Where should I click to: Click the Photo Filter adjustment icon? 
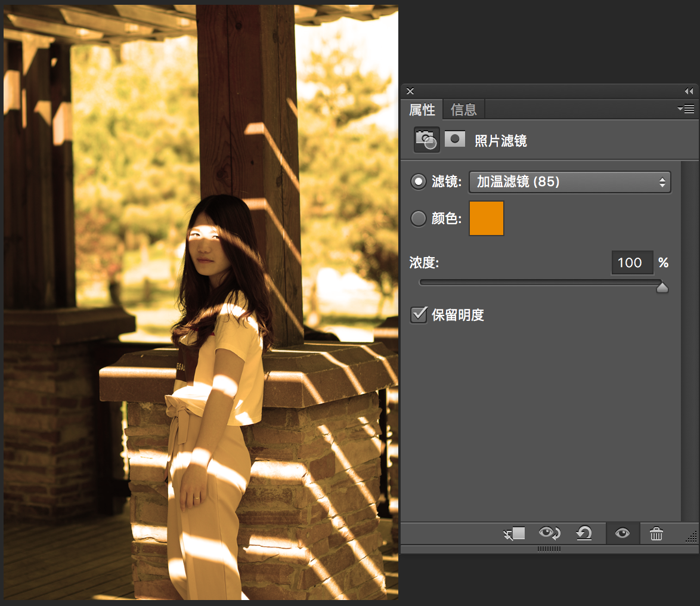(x=426, y=140)
